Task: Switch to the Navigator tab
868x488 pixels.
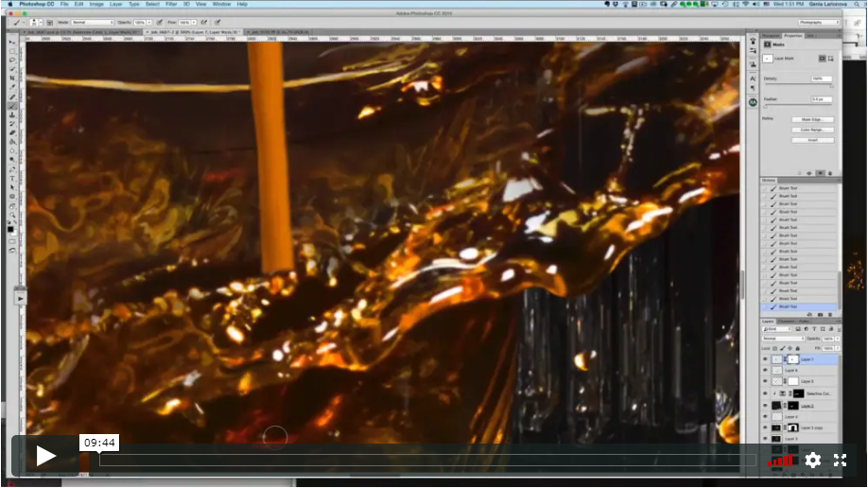Action: [771, 35]
